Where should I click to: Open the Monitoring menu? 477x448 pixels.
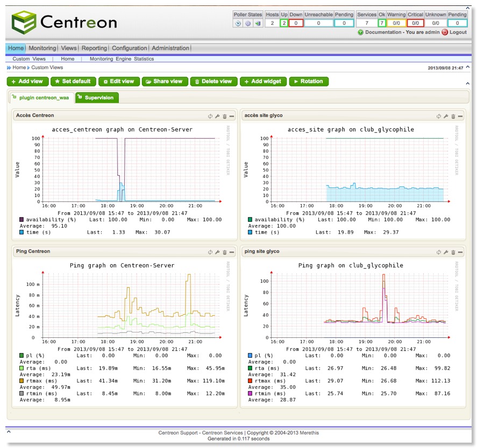coord(42,48)
